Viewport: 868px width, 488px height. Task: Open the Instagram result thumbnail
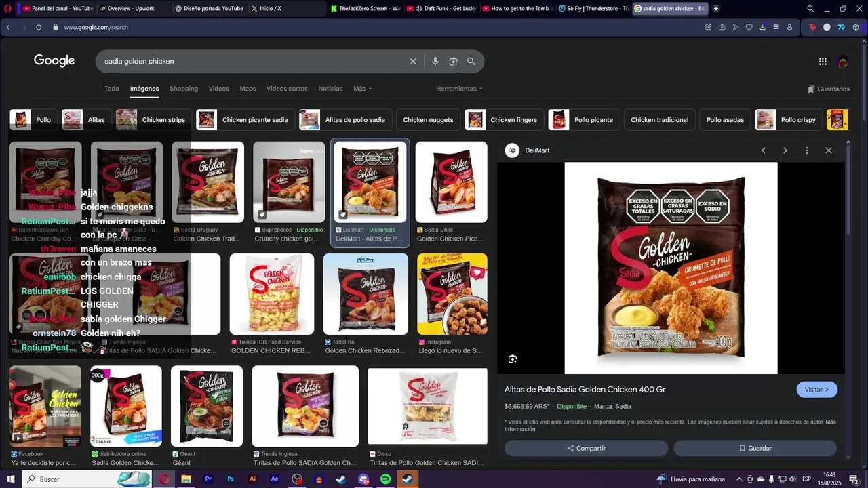point(452,294)
